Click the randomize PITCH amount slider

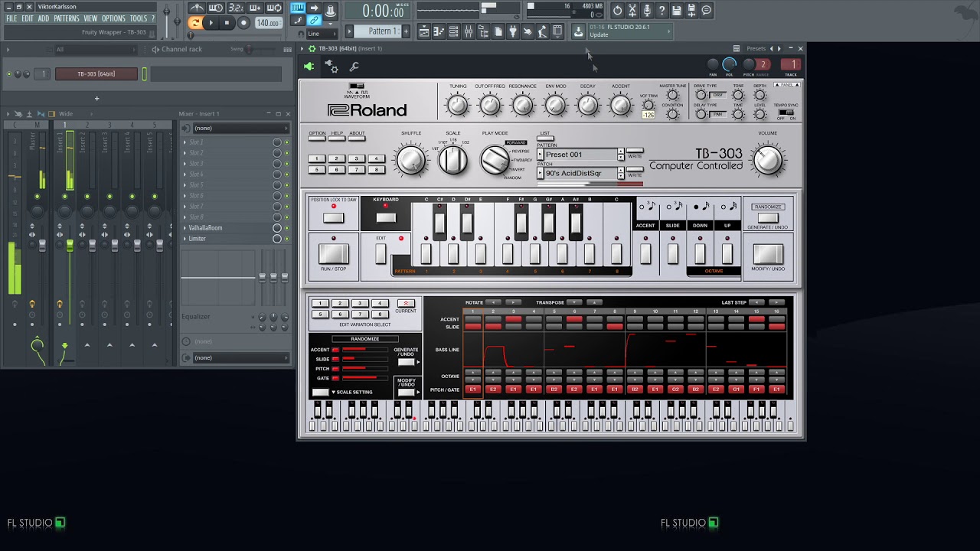pyautogui.click(x=365, y=369)
